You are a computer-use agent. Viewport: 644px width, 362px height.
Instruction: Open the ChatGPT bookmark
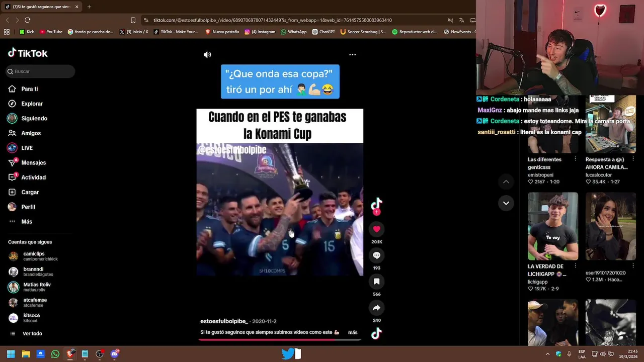(x=323, y=32)
